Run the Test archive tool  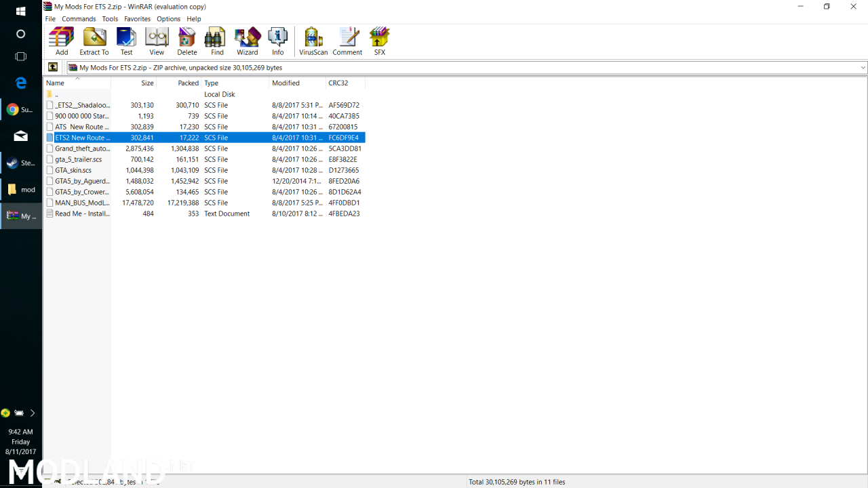pyautogui.click(x=127, y=41)
